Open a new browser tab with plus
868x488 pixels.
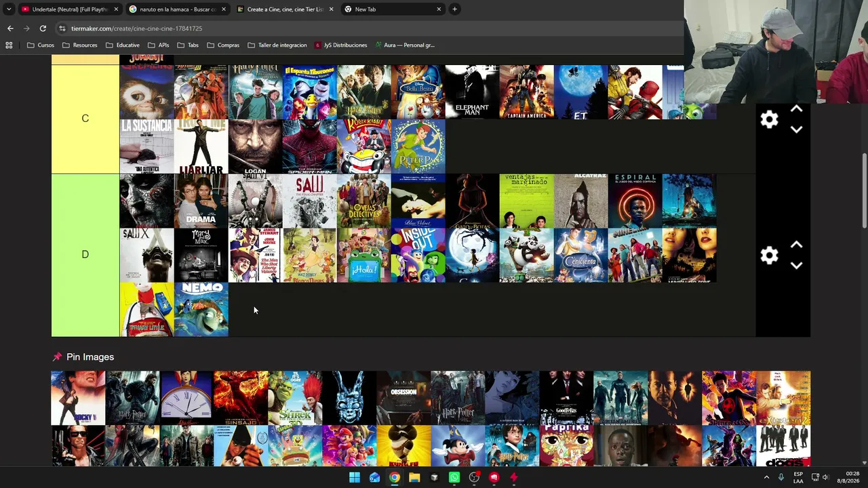(x=454, y=9)
